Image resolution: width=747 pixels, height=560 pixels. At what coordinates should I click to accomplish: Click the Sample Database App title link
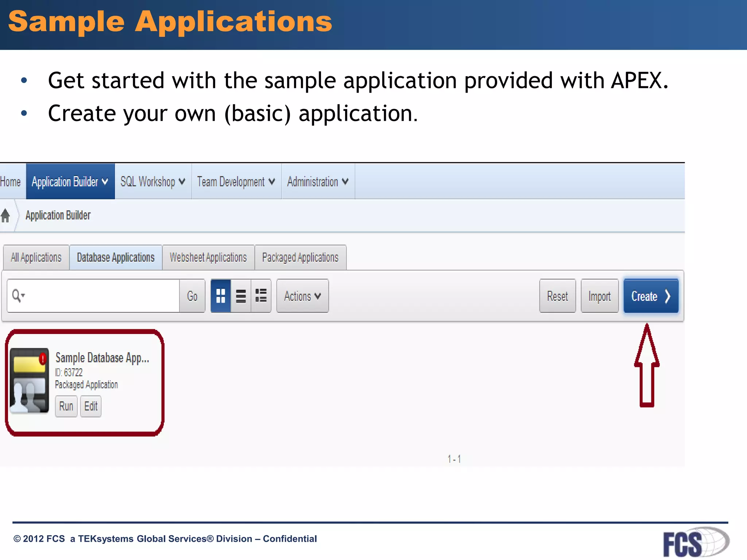102,358
